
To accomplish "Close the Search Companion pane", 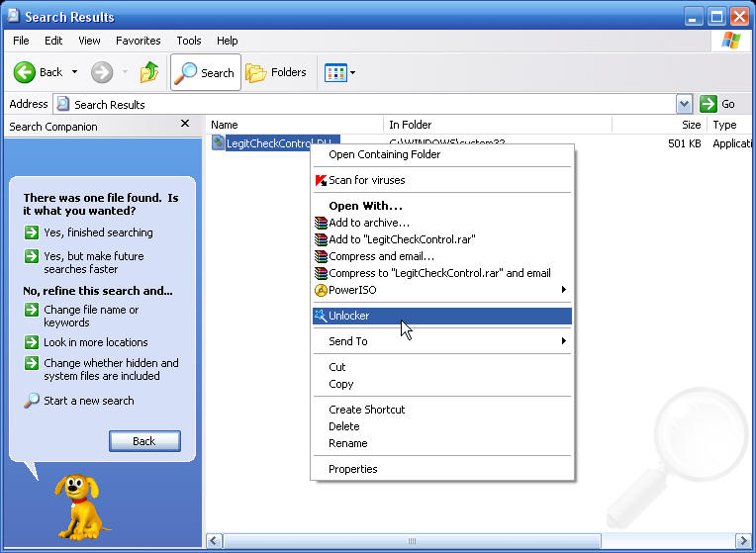I will (185, 124).
